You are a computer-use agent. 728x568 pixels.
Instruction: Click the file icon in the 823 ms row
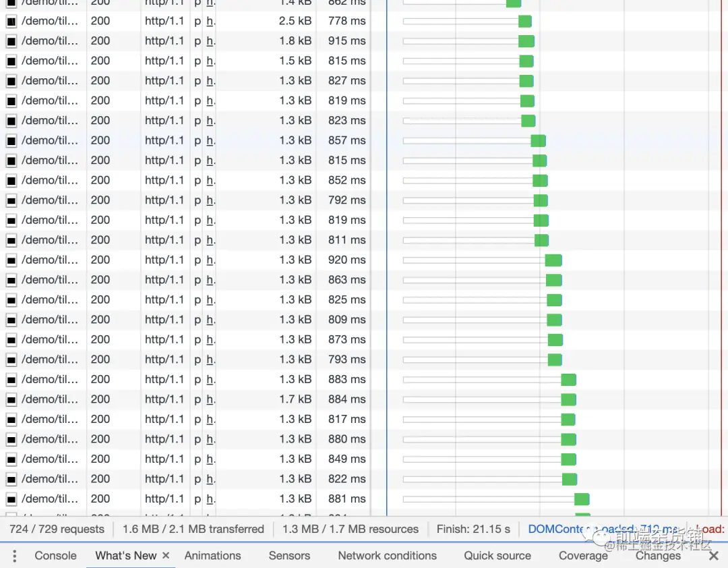(x=11, y=121)
